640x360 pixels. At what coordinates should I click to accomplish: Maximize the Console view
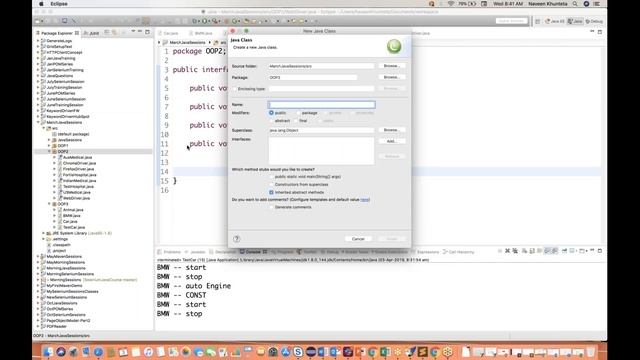click(600, 251)
